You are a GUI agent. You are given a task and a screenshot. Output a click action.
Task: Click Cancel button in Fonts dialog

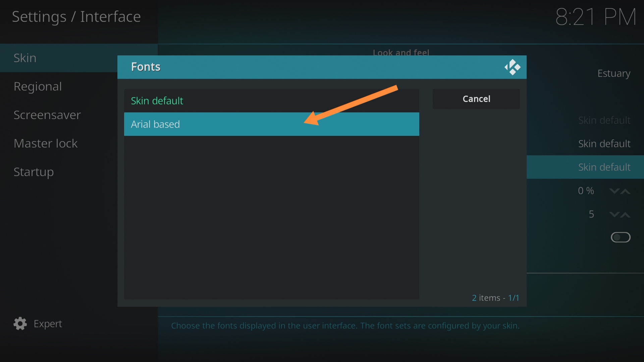[476, 98]
